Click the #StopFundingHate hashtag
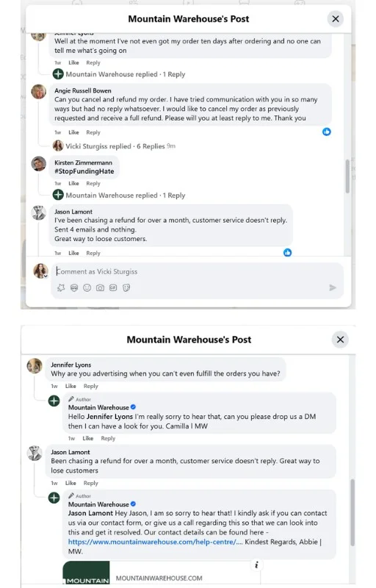Viewport: 376px width, 588px height. (x=84, y=171)
